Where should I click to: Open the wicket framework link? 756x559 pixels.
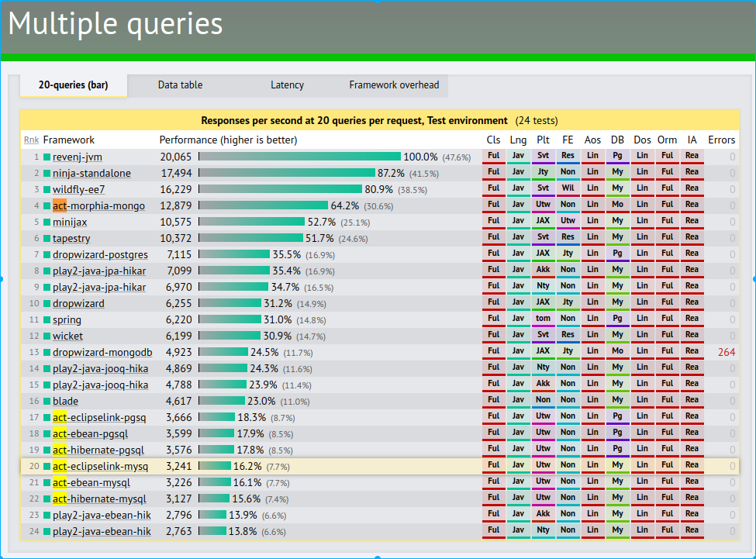[67, 336]
